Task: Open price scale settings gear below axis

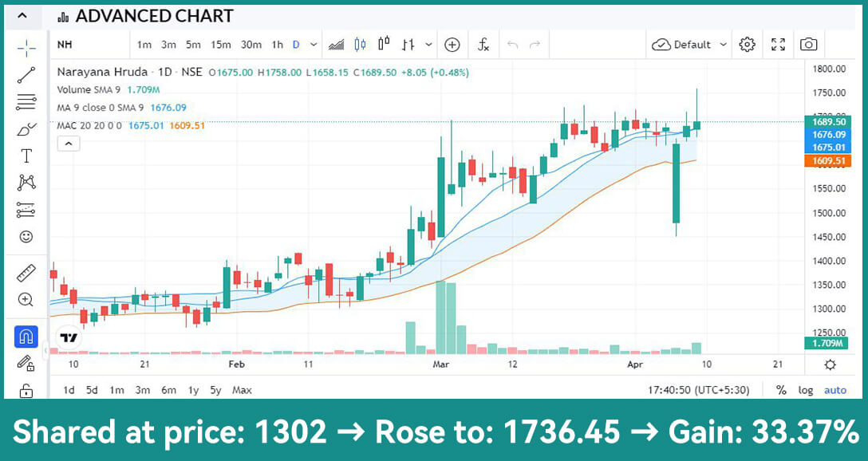Action: 830,364
